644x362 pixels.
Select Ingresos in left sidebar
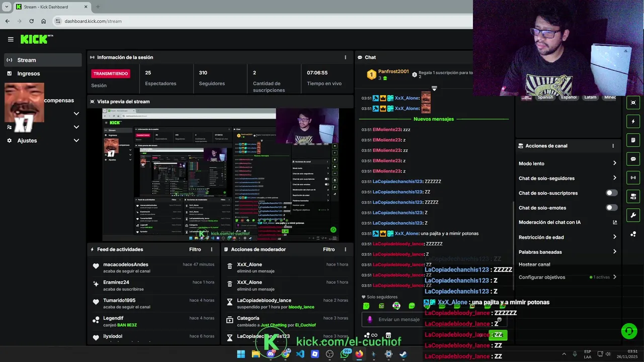tap(43, 73)
